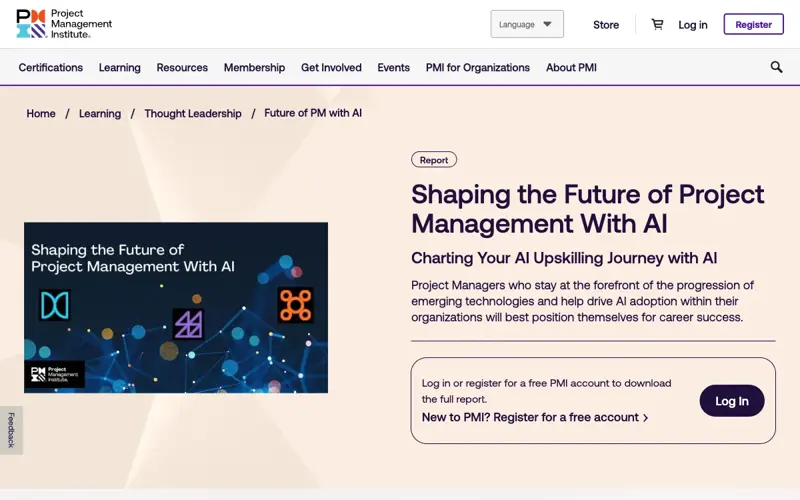This screenshot has width=800, height=500.
Task: Open the Certifications menu
Action: (51, 67)
